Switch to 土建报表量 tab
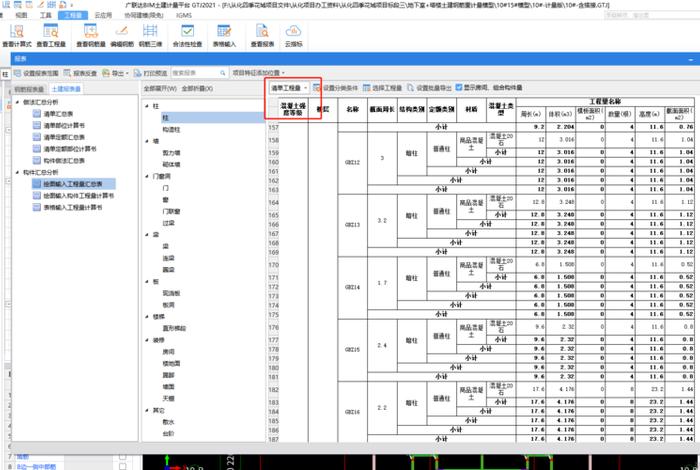 pyautogui.click(x=66, y=89)
